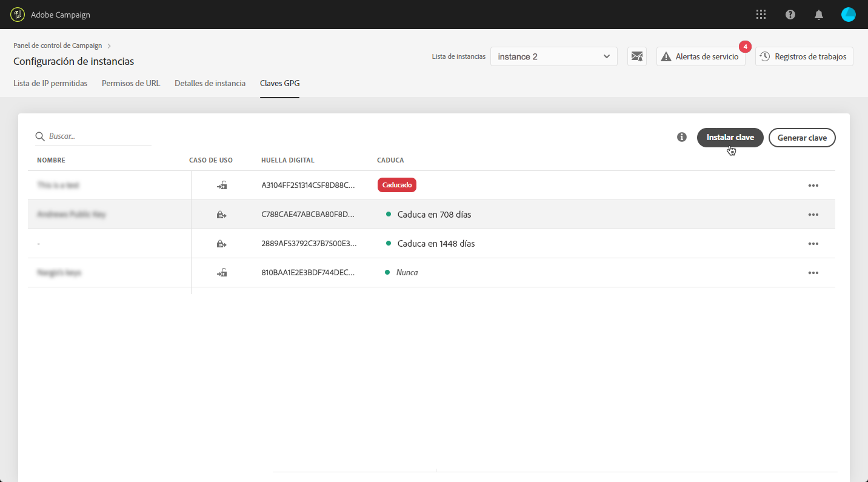
Task: Open the notifications bell
Action: click(819, 15)
